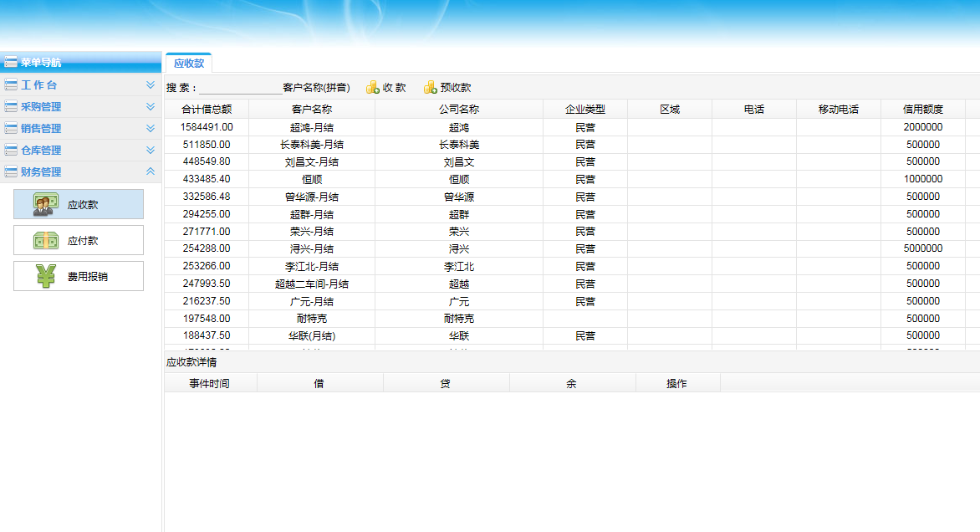Open the 费用报销 sidebar button
The width and height of the screenshot is (980, 532).
tap(79, 276)
